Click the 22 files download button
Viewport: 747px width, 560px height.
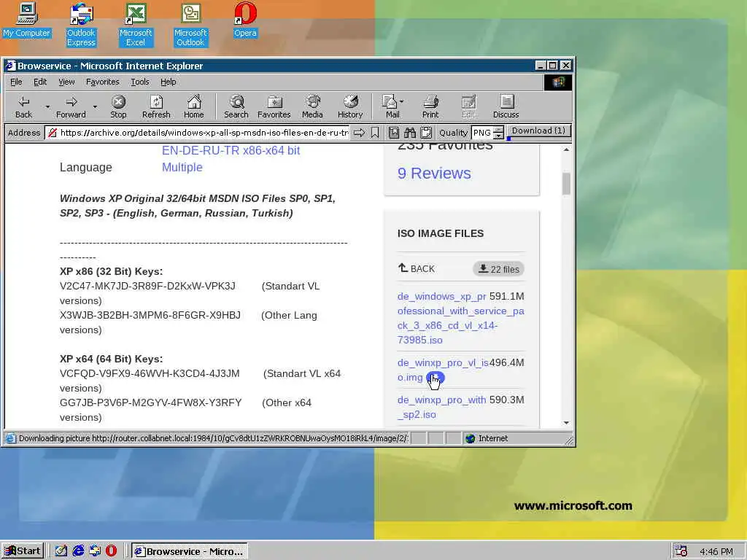point(499,269)
